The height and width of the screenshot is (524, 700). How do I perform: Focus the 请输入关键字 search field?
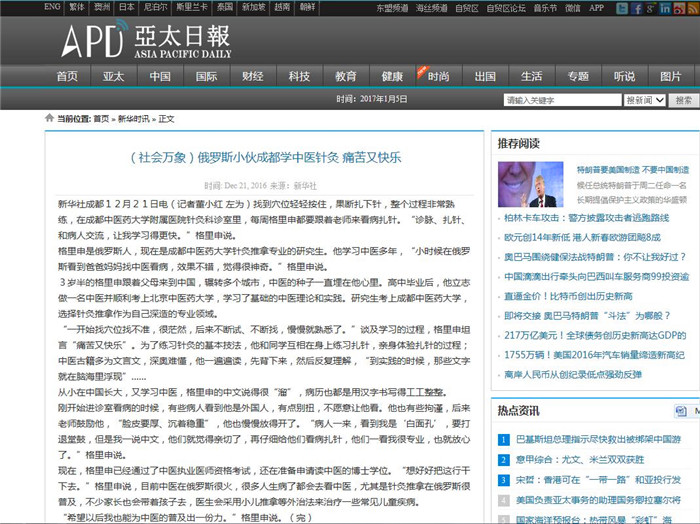coord(562,100)
